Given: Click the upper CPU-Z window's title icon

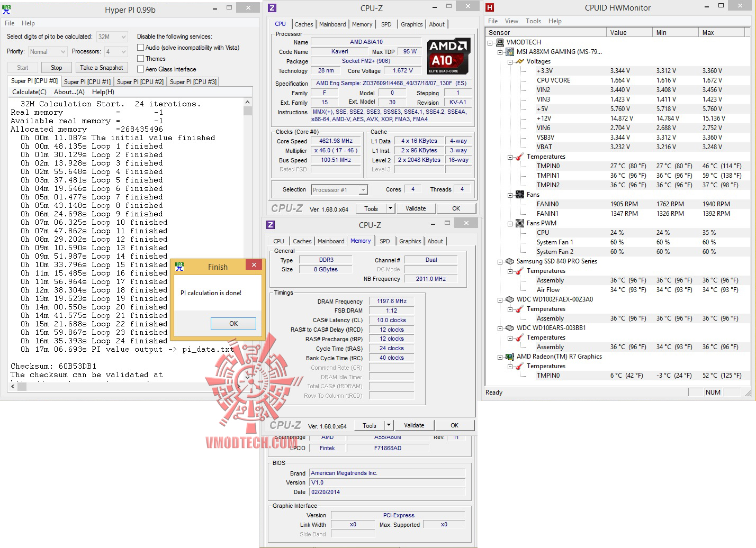Looking at the screenshot, I should click(x=272, y=8).
